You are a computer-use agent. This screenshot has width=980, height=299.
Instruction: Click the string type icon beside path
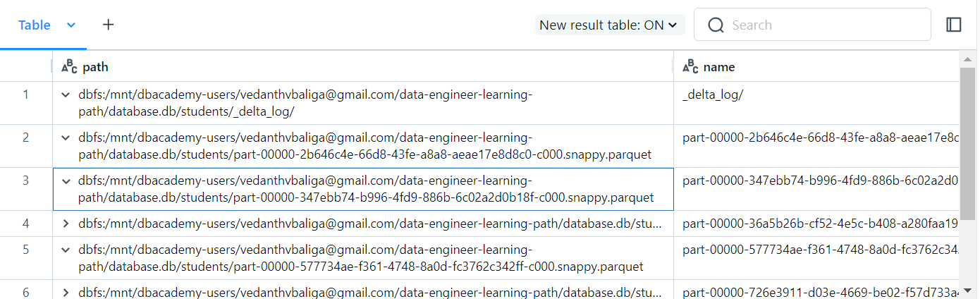pyautogui.click(x=69, y=67)
